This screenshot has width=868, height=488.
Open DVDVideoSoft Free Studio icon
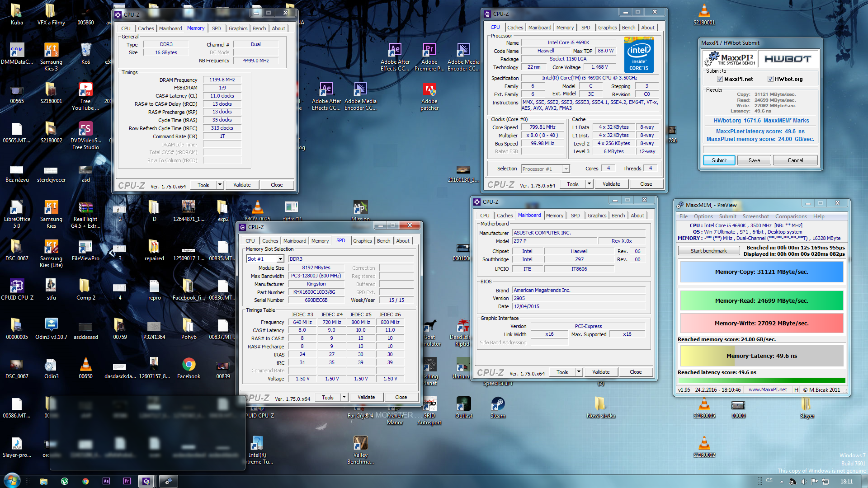tap(85, 136)
